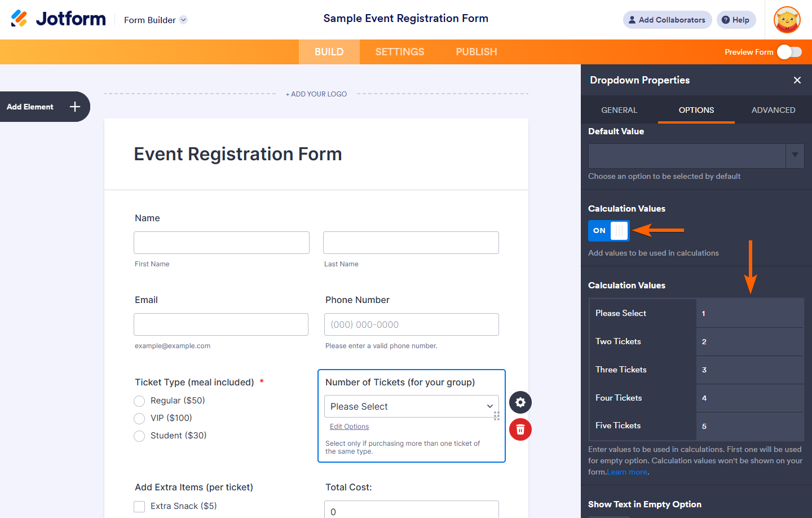
Task: Click the Add Element plus icon
Action: (x=75, y=107)
